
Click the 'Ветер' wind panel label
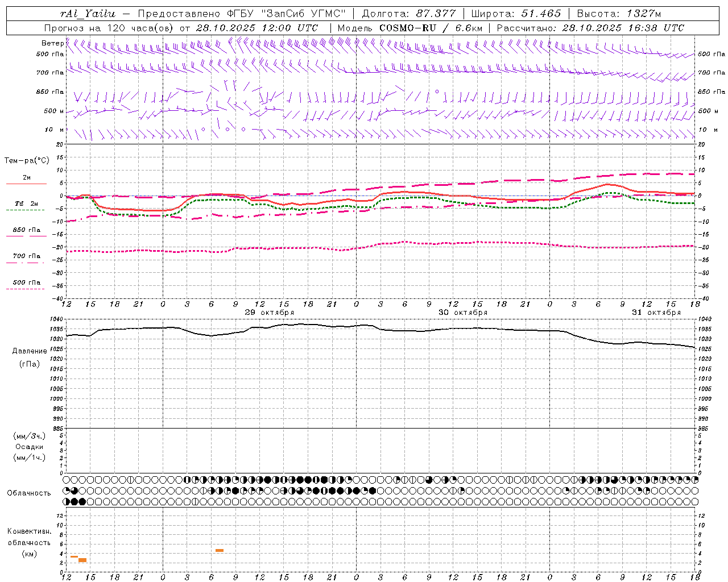(x=52, y=43)
